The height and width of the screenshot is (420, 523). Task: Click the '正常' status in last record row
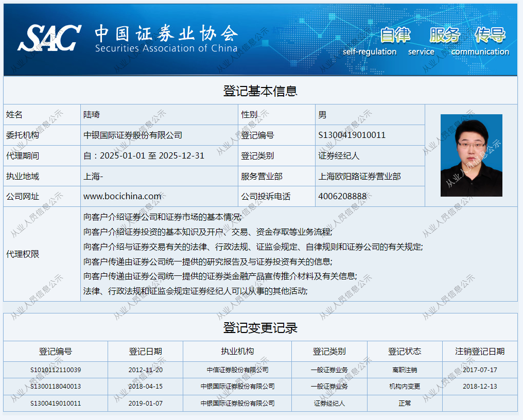(x=405, y=403)
